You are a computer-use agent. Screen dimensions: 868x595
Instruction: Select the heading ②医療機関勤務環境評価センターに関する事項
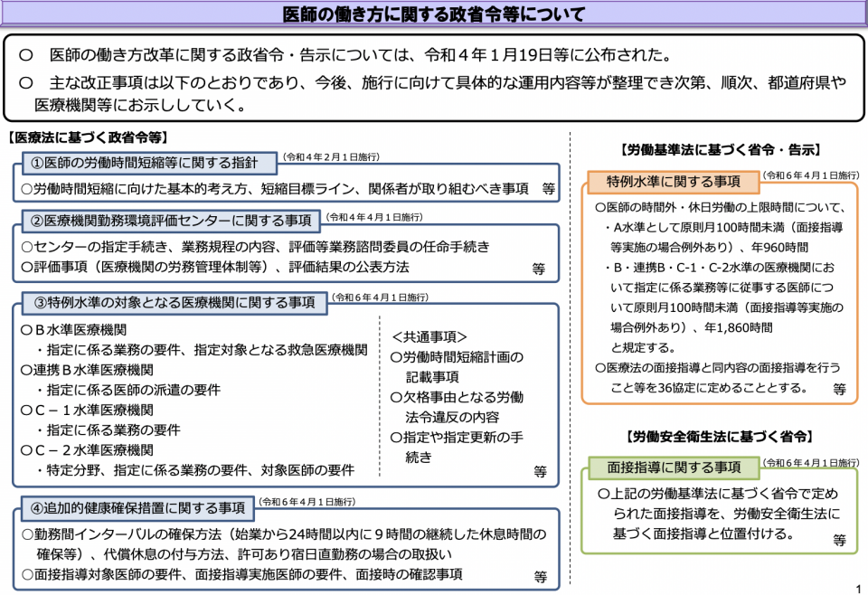171,221
